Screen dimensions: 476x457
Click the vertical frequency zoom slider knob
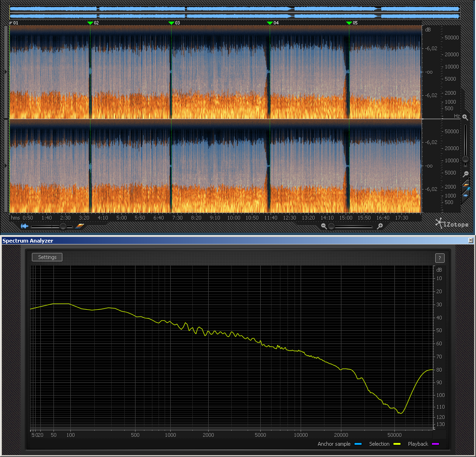point(465,160)
